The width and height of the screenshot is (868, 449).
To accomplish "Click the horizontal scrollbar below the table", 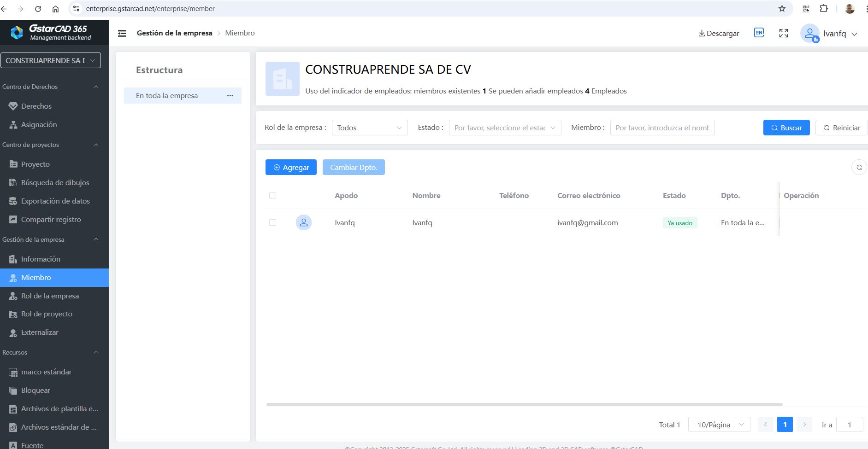I will [x=524, y=404].
